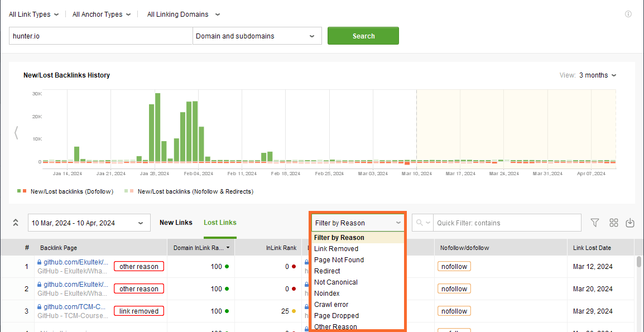This screenshot has width=644, height=332.
Task: Click the left arrow beside the backlinks chart
Action: (x=16, y=132)
